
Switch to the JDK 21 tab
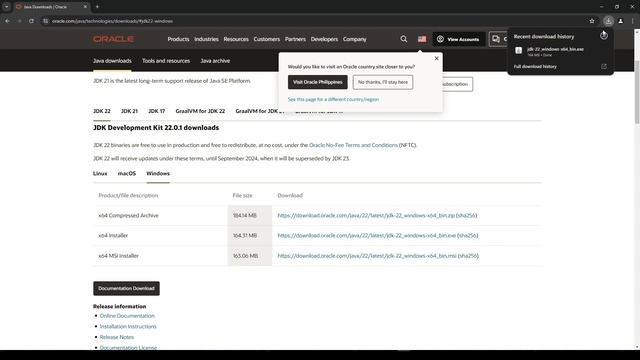[129, 111]
